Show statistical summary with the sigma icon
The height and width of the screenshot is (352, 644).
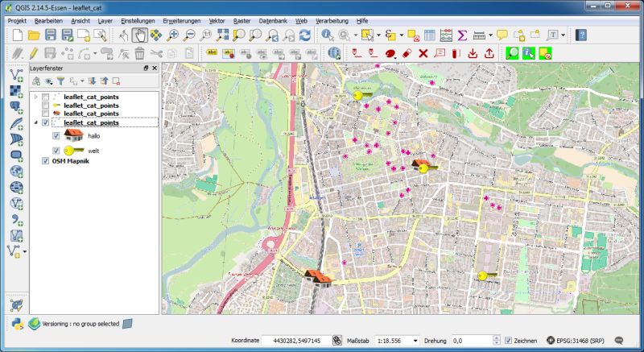(x=462, y=35)
